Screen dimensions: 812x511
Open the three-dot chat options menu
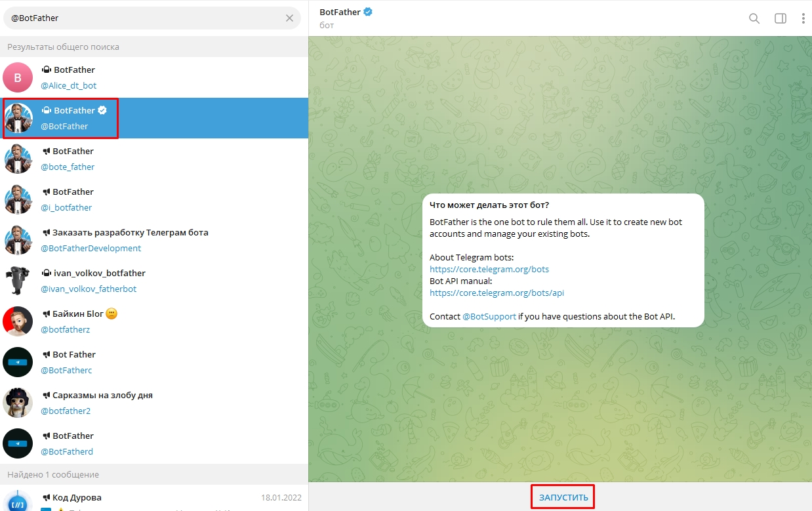803,18
